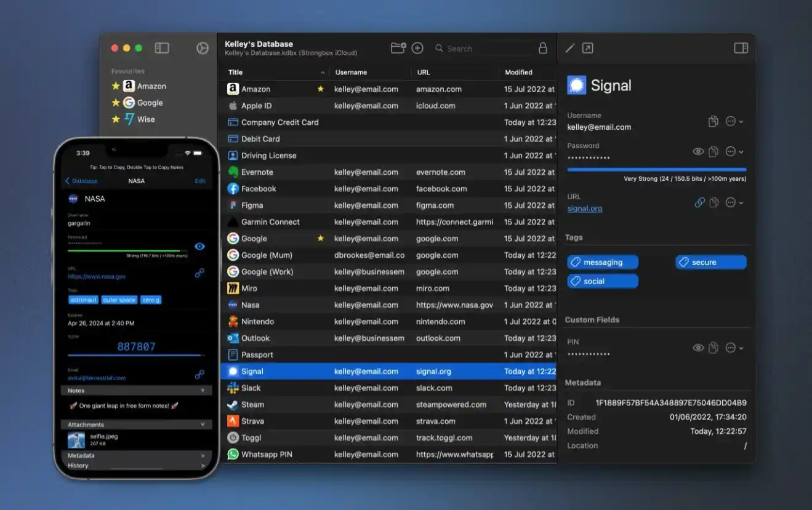Open the settings gear in sidebar header
This screenshot has height=510, width=812.
tap(202, 48)
